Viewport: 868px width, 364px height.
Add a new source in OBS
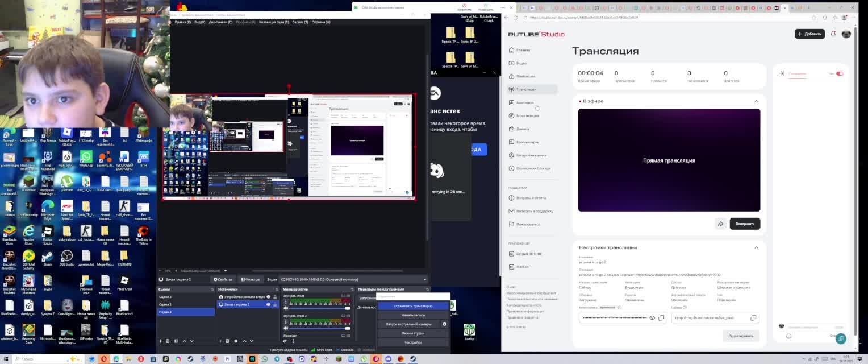(x=220, y=341)
